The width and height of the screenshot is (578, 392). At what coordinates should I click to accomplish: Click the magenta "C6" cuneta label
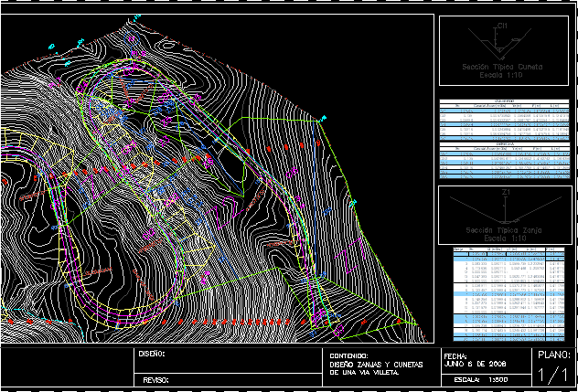tap(292, 173)
